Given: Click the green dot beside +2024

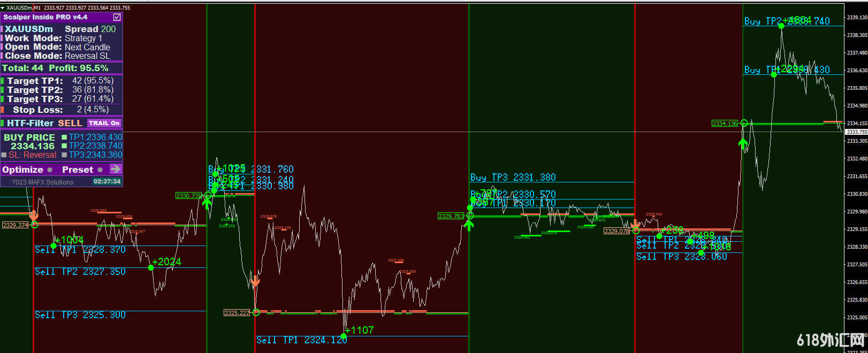Looking at the screenshot, I should 151,267.
